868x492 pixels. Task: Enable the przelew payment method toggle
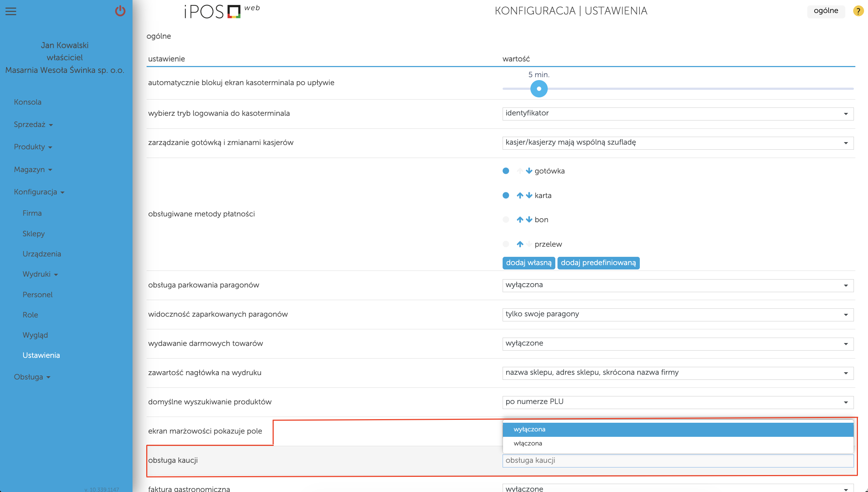506,244
